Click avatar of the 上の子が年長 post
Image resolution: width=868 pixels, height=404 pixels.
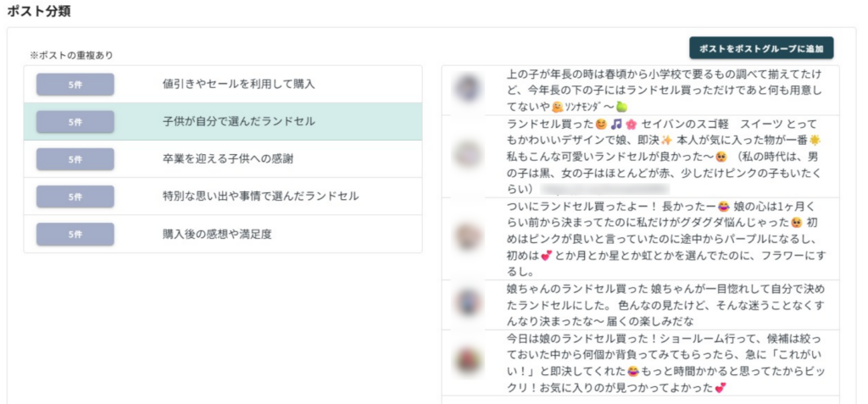point(468,86)
